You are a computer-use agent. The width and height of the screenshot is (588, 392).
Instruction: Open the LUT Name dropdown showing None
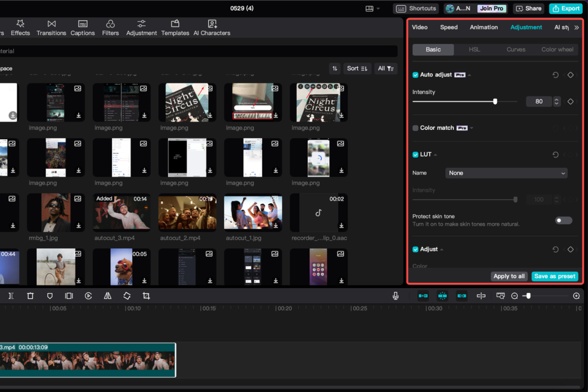[x=506, y=173]
